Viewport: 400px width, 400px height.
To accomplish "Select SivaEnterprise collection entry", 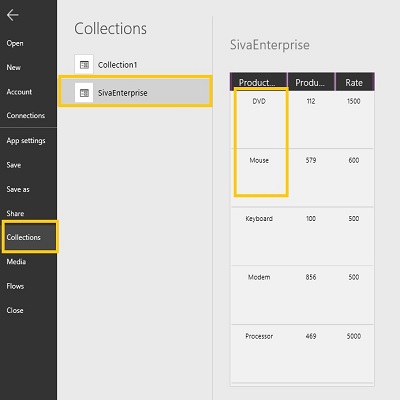I will [135, 93].
